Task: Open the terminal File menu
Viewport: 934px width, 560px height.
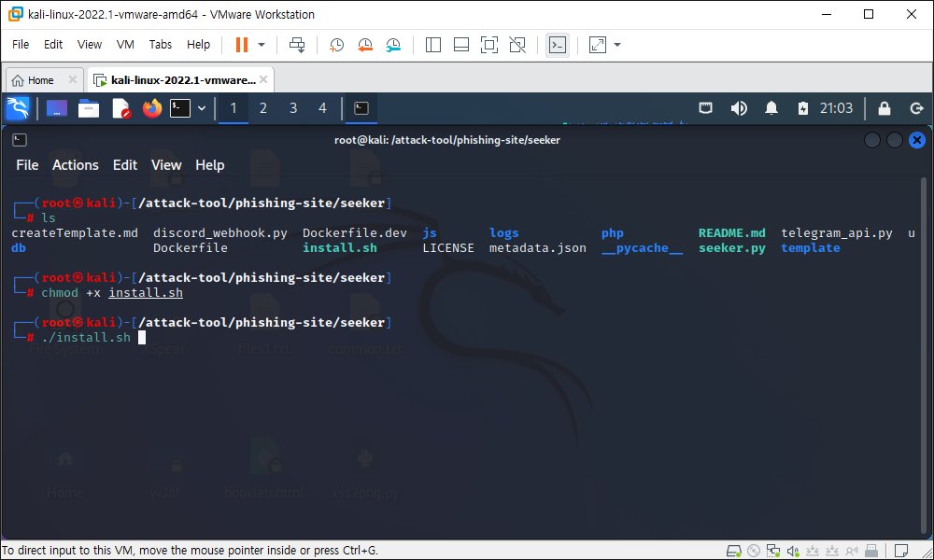Action: tap(27, 165)
